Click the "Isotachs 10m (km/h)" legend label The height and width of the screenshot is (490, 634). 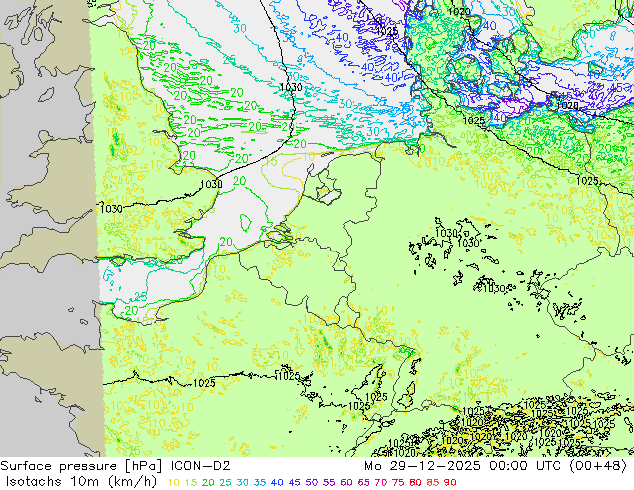coord(81,482)
